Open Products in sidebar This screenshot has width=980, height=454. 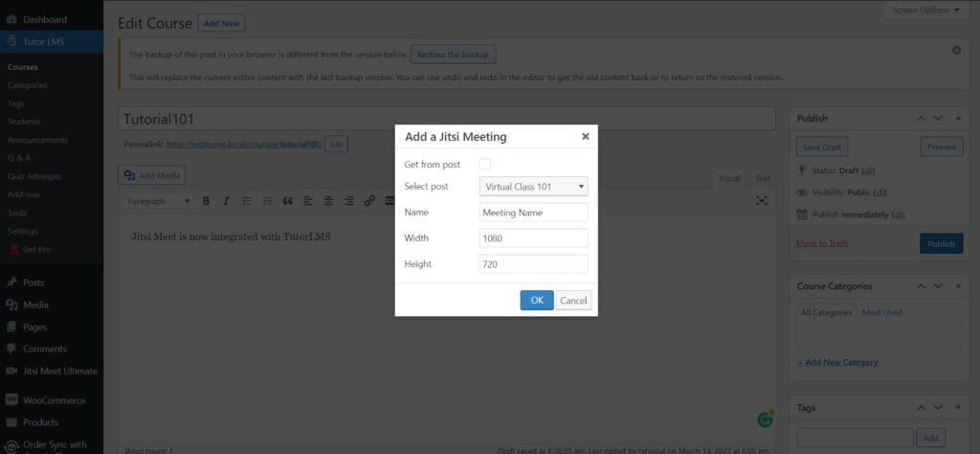coord(40,422)
